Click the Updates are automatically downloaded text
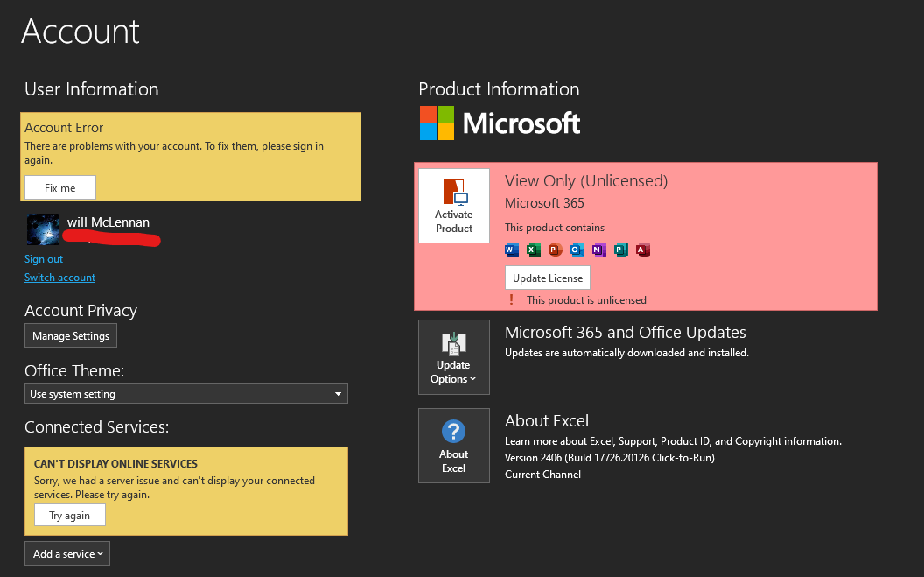Viewport: 924px width, 577px height. coord(627,353)
